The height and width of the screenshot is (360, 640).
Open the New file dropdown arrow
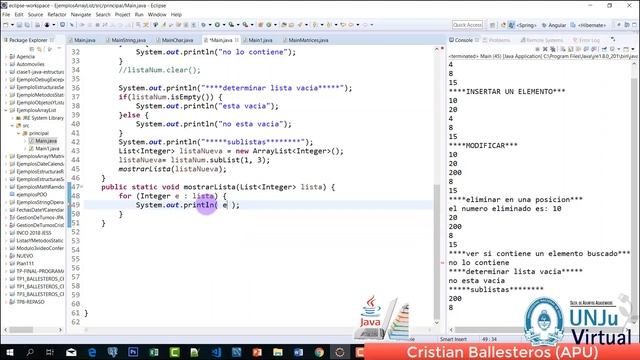pos(12,25)
